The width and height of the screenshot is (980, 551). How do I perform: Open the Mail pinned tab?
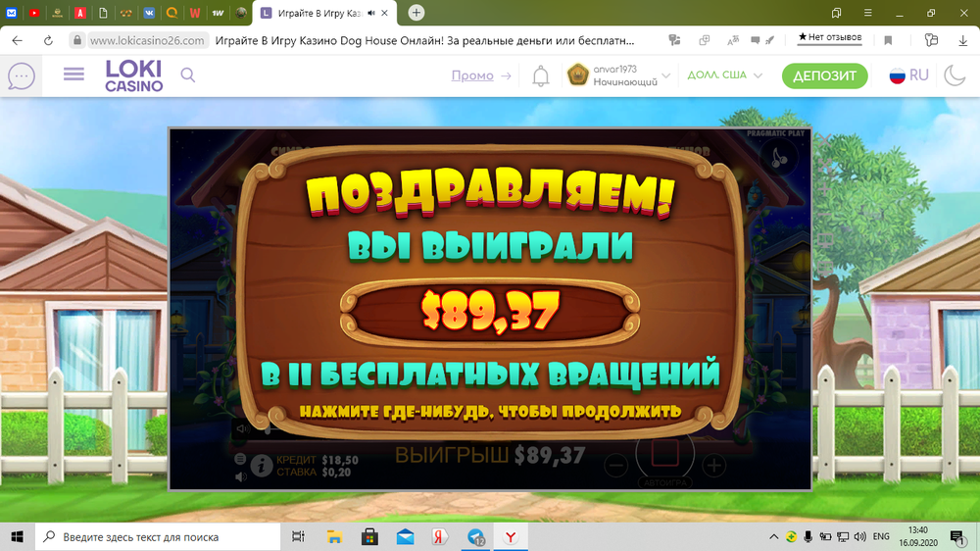[x=11, y=13]
